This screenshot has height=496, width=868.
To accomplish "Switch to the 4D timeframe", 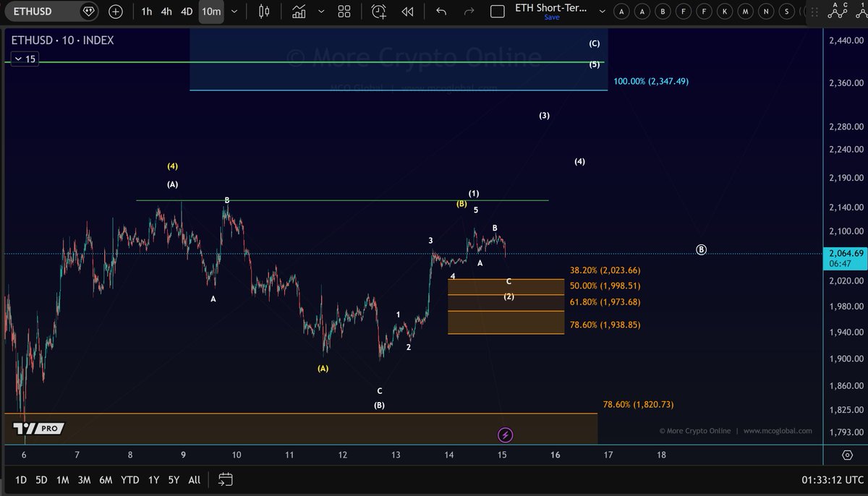I will tap(187, 12).
